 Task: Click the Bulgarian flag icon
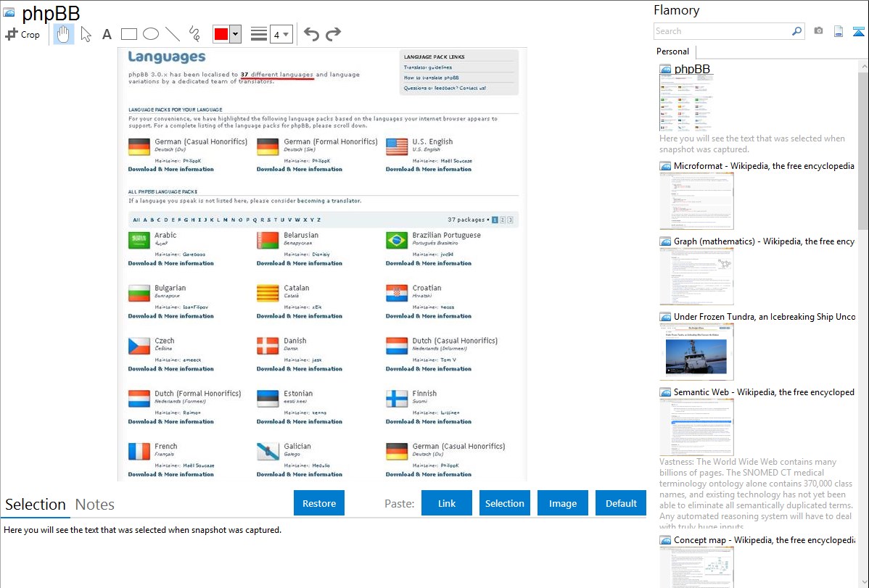click(x=139, y=293)
